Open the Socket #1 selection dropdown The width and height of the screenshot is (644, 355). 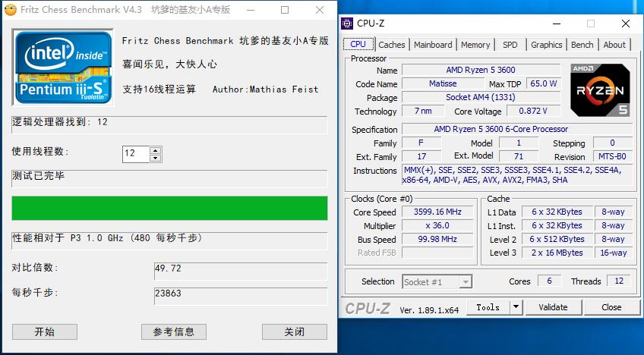click(x=437, y=282)
